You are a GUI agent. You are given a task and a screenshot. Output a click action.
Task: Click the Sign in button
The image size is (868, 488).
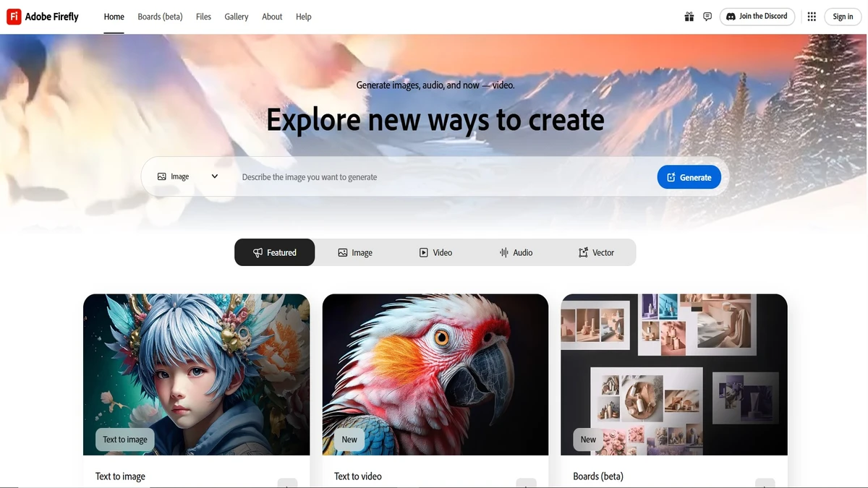pos(842,16)
